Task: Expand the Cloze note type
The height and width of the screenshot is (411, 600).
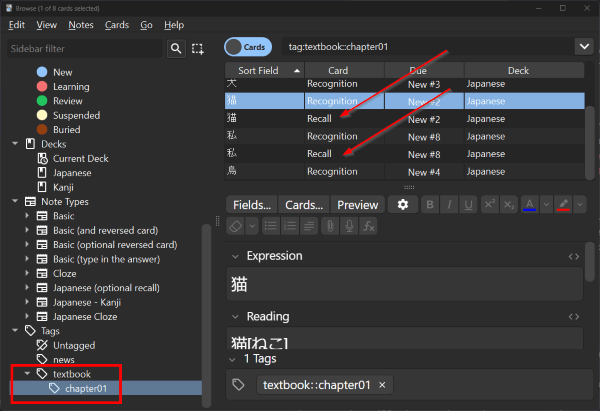Action: pos(27,273)
